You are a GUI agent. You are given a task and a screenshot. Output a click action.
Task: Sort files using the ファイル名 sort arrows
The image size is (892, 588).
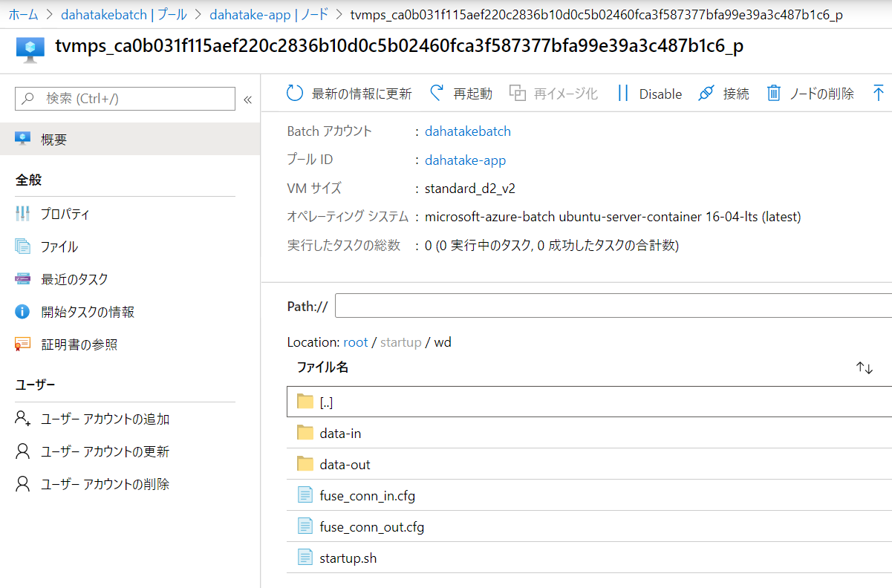[x=865, y=367]
